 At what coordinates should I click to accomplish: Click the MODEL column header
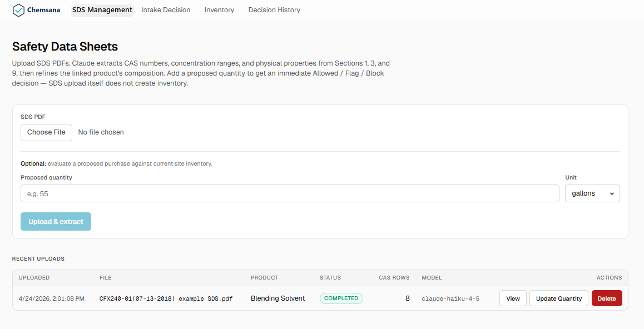pos(432,278)
